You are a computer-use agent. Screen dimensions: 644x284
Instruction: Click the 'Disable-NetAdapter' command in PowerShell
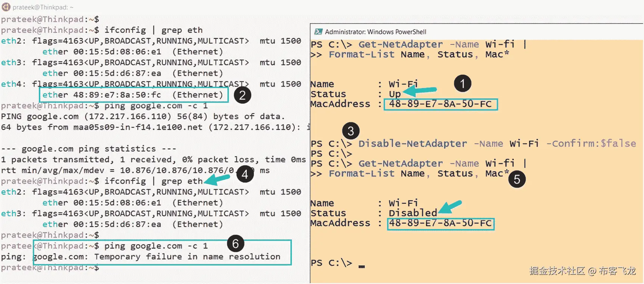pos(413,144)
